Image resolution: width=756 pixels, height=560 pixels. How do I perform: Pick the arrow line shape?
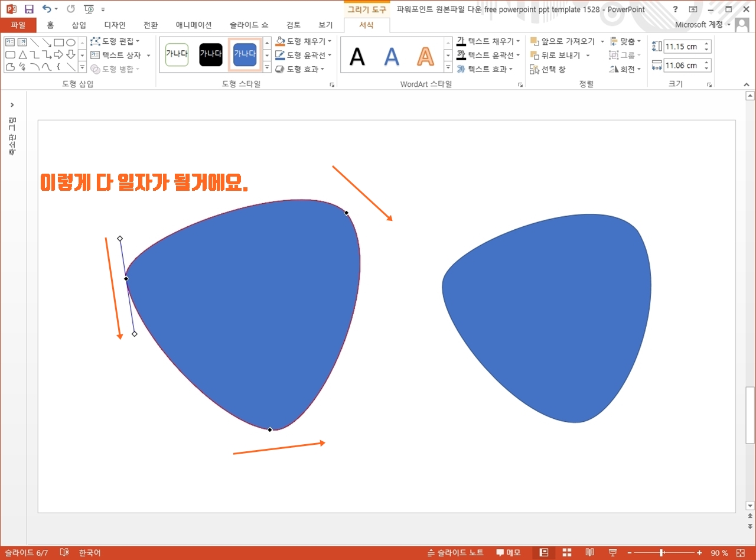(47, 43)
